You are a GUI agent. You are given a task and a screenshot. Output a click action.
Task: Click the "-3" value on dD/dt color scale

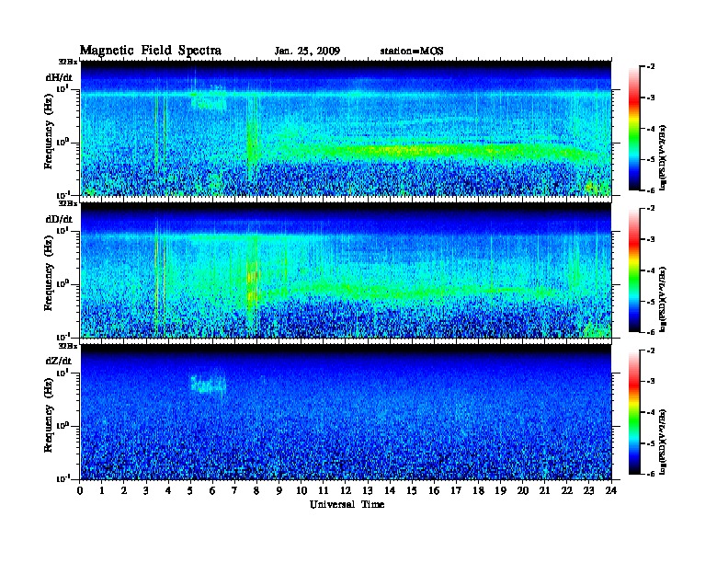651,240
